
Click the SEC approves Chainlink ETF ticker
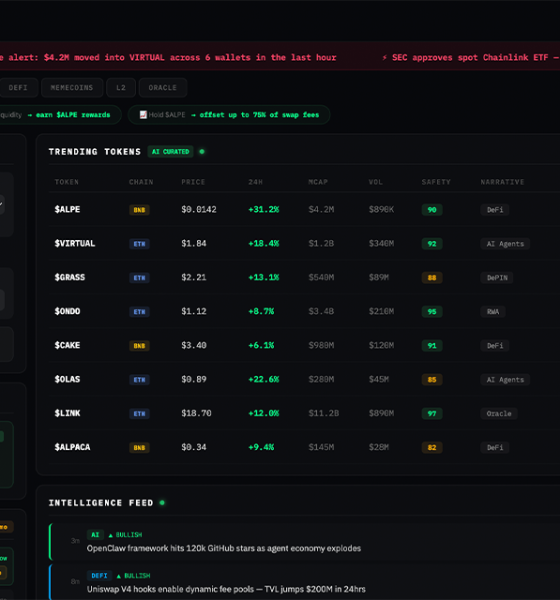471,57
